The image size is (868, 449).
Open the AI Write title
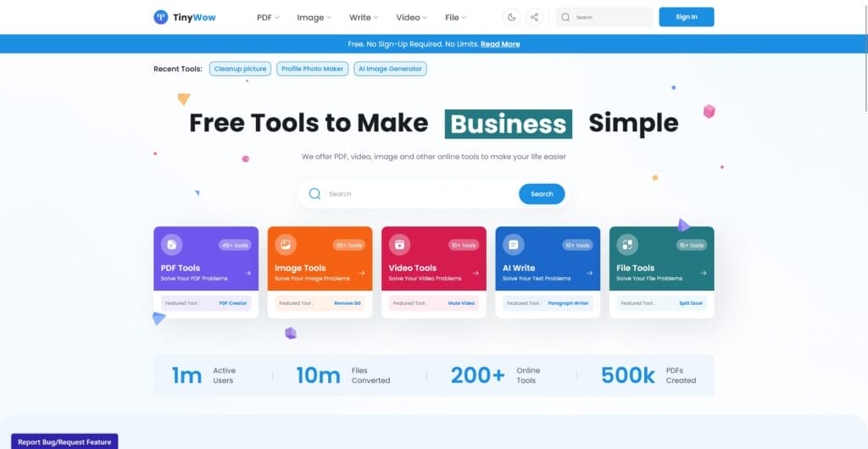tap(519, 268)
